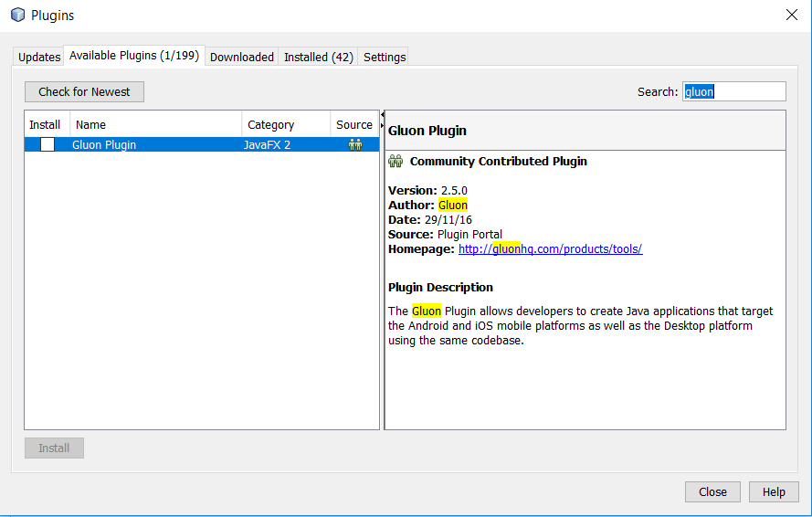The image size is (812, 517).
Task: Click the community source icon in Gluon row
Action: tap(355, 144)
